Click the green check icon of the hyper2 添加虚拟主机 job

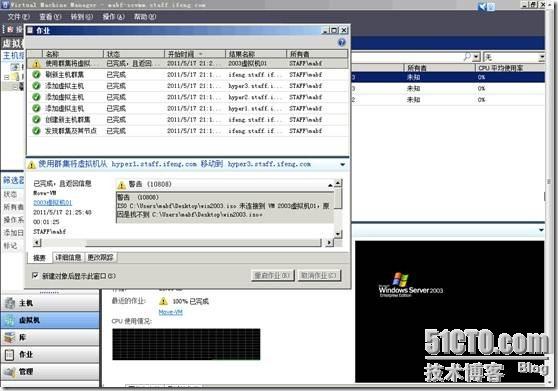pos(36,97)
